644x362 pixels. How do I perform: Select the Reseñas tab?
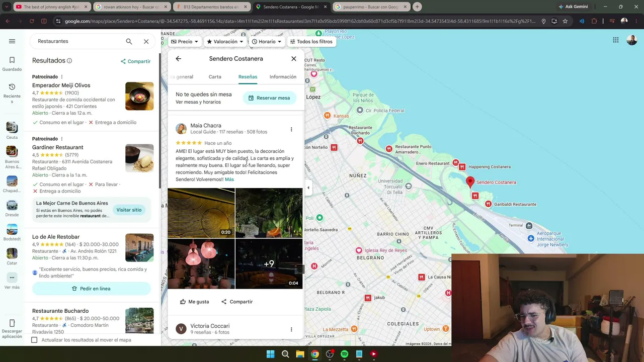point(248,77)
